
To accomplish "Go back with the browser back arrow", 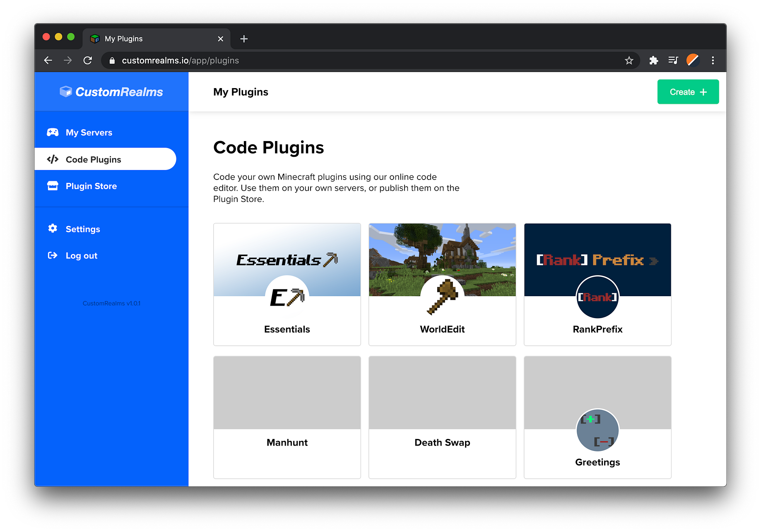I will 48,60.
